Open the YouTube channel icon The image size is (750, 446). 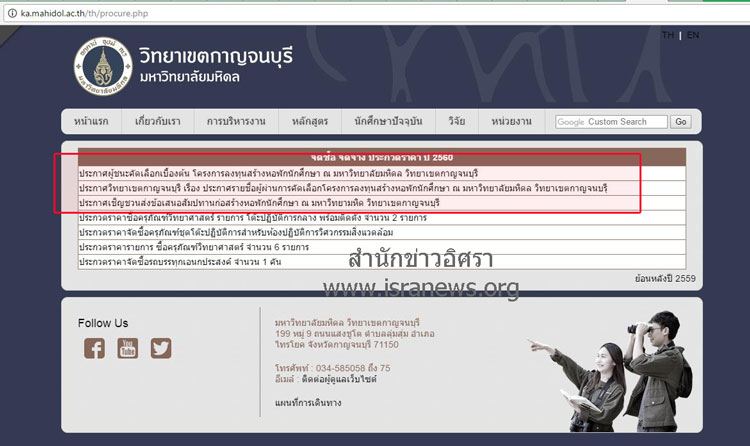coord(128,348)
